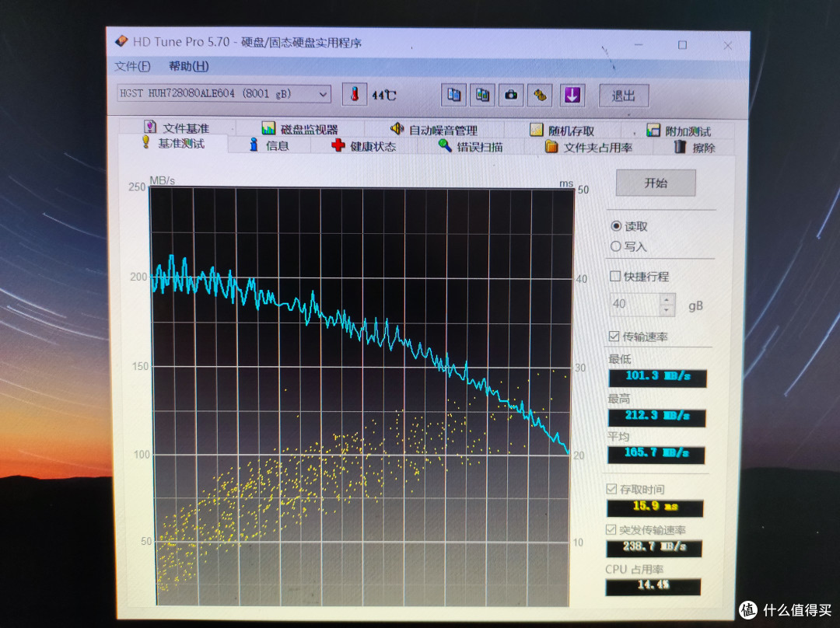Click the 44℃ temperature reading
This screenshot has width=840, height=628.
(x=383, y=96)
